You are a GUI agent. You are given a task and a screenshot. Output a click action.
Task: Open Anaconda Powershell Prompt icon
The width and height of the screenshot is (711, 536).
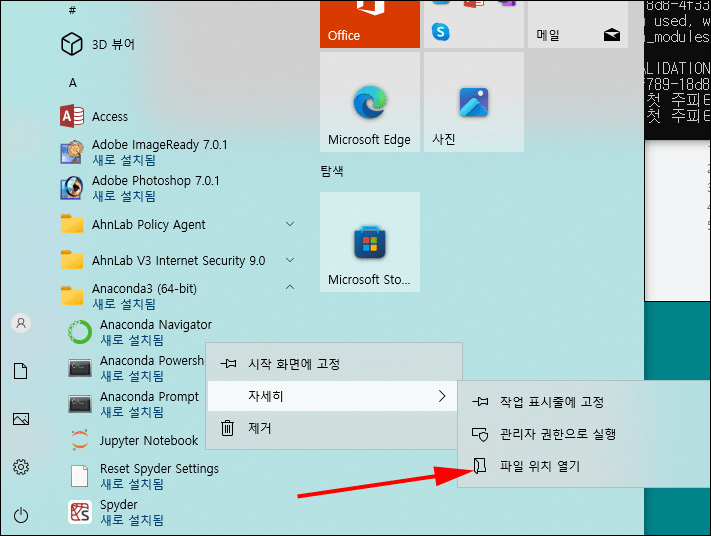click(80, 368)
